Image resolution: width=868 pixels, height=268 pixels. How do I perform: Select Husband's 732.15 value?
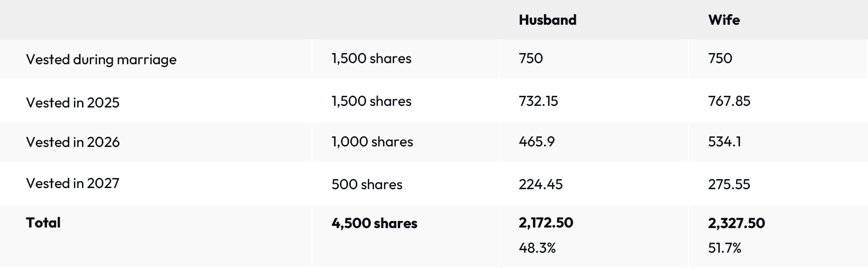coord(539,101)
